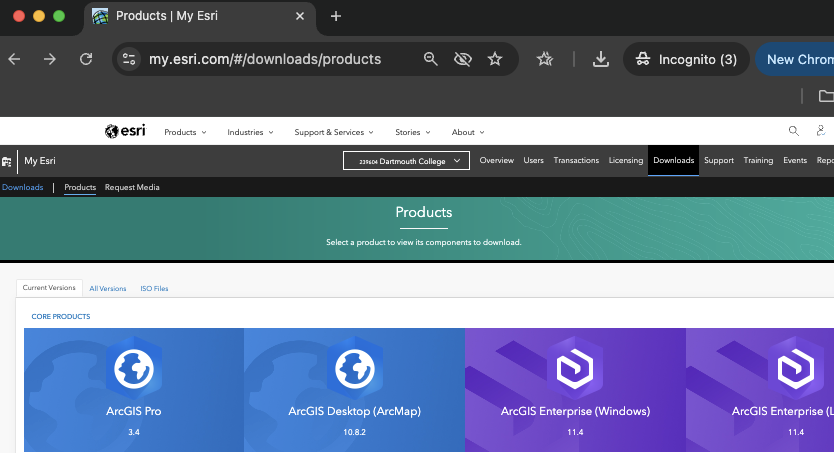
Task: Switch to the ISO Files tab
Action: [x=154, y=288]
